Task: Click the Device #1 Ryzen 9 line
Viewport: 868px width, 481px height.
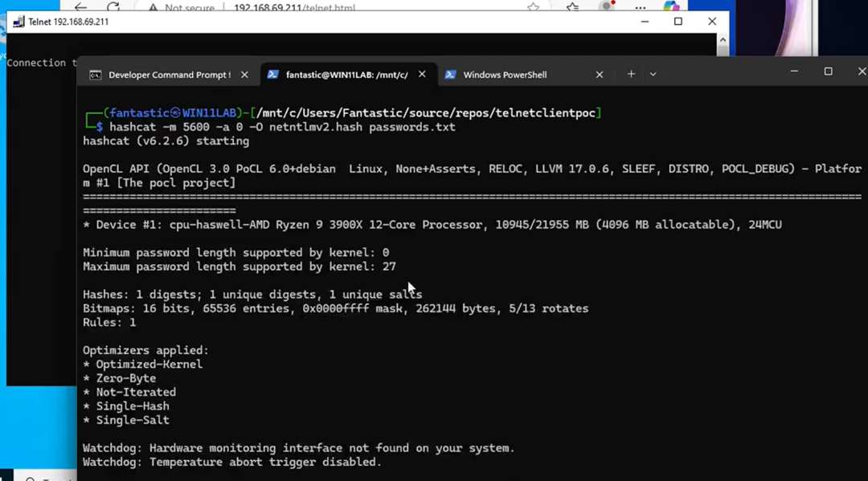Action: point(432,225)
